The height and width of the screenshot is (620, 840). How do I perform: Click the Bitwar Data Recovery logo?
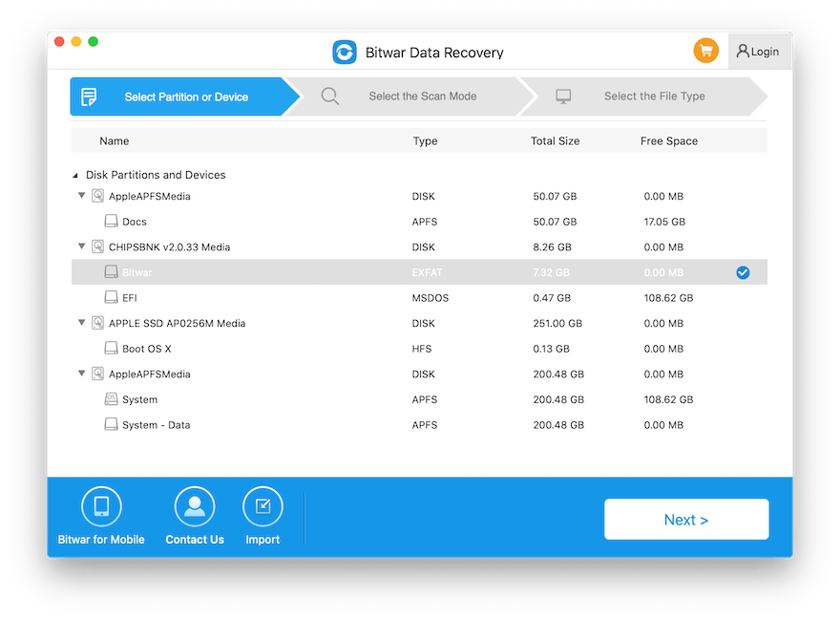(345, 53)
